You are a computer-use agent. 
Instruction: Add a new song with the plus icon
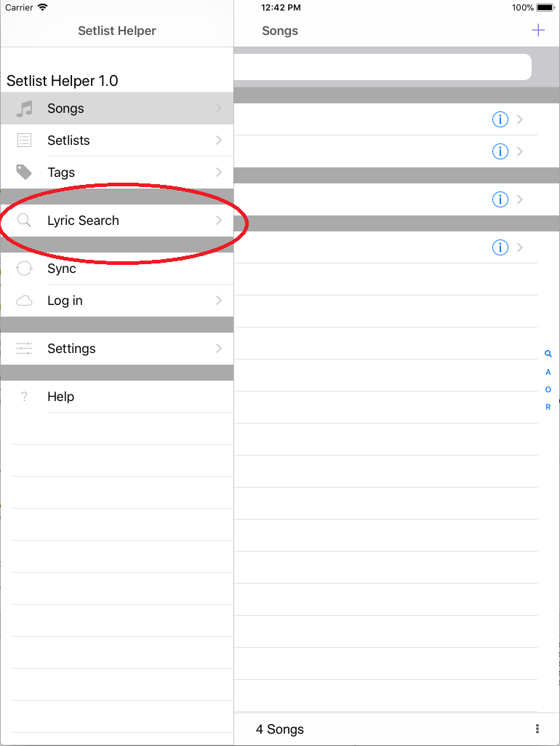point(538,30)
